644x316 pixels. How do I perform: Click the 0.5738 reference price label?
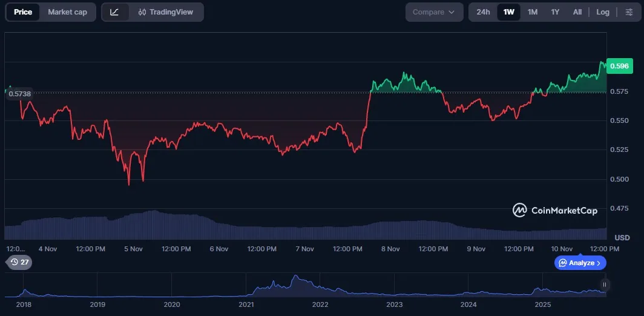pos(19,94)
